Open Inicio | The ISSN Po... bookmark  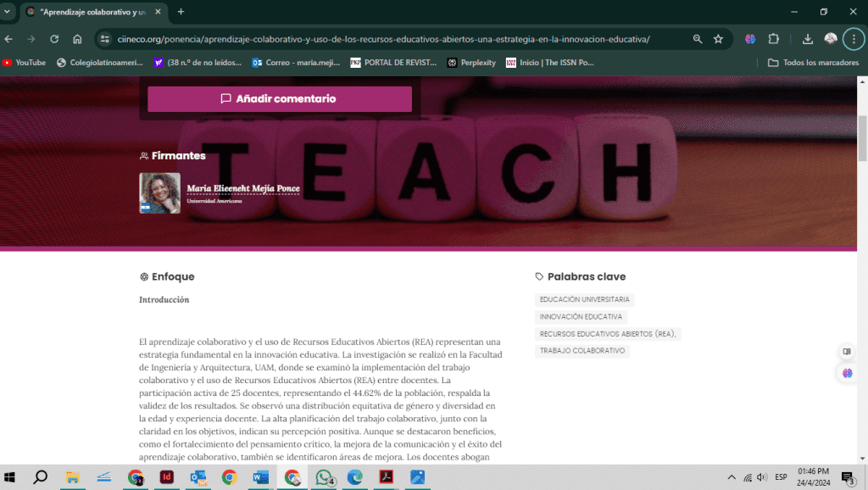[549, 63]
